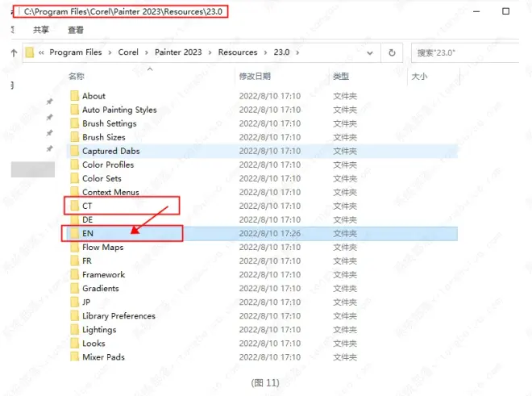Select the Library Preferences folder icon
The image size is (532, 396).
point(75,316)
